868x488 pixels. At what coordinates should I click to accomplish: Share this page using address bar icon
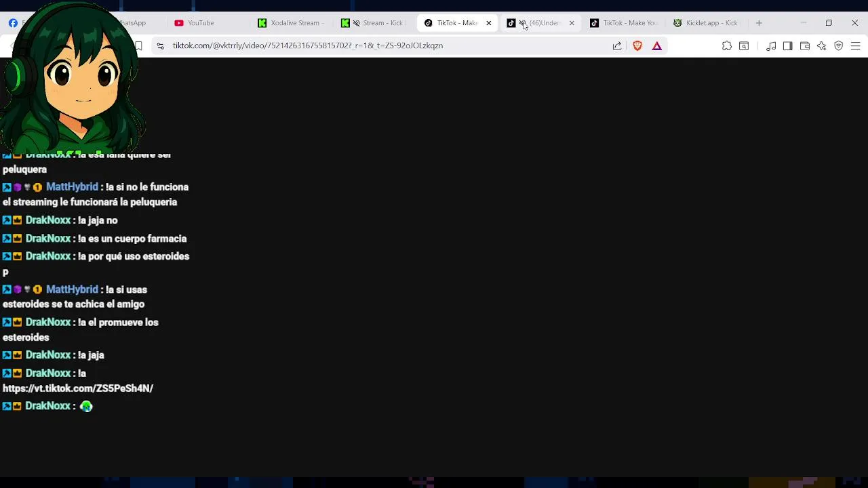coord(617,46)
